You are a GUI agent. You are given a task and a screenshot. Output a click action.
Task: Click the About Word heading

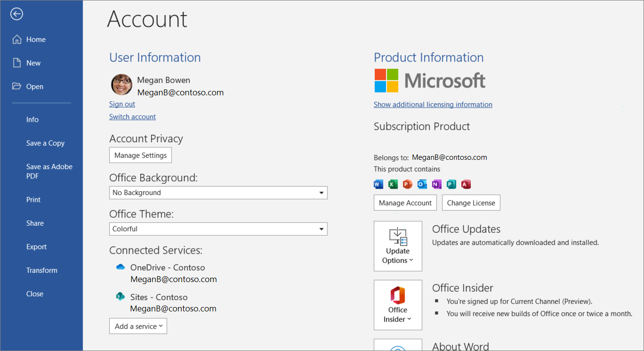461,346
